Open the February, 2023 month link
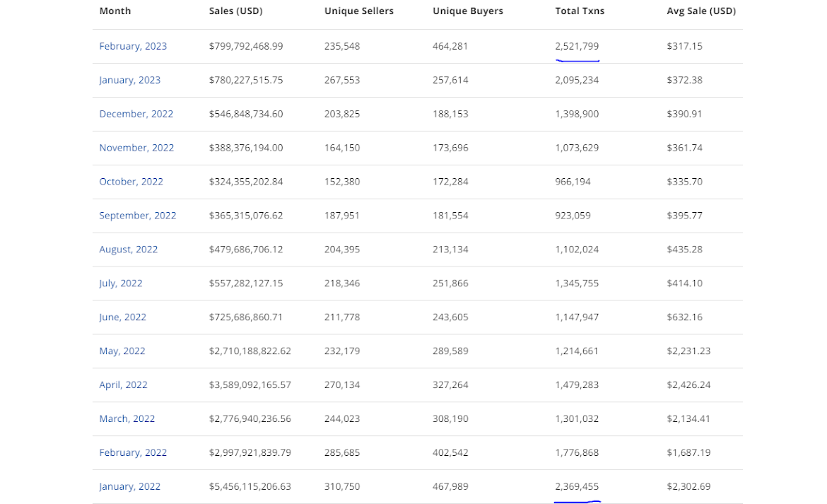This screenshot has height=504, width=827. (133, 46)
